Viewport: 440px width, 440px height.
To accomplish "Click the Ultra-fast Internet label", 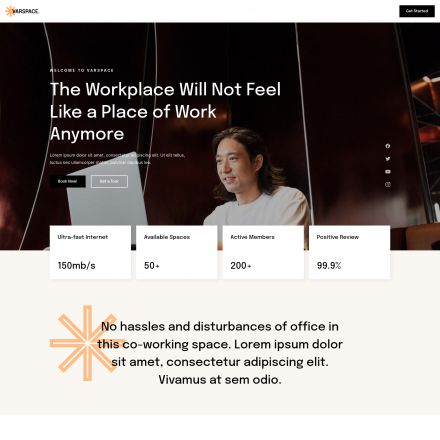I will 83,237.
